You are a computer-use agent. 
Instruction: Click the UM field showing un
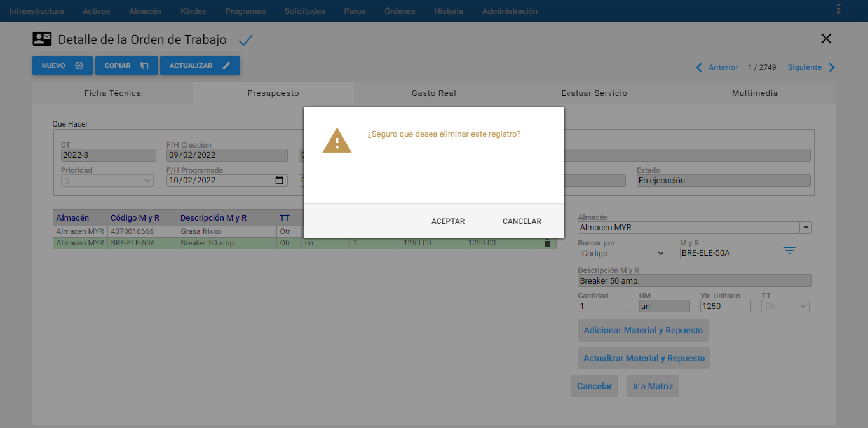coord(664,306)
